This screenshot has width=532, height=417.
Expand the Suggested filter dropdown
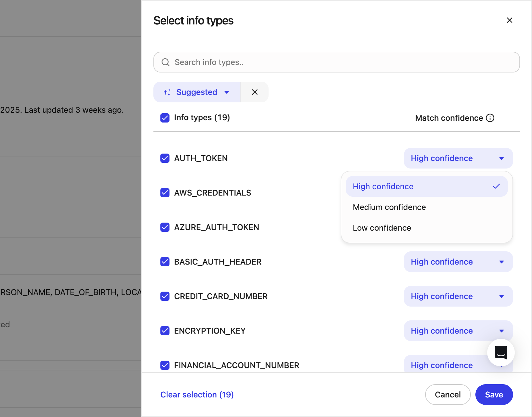pos(227,92)
